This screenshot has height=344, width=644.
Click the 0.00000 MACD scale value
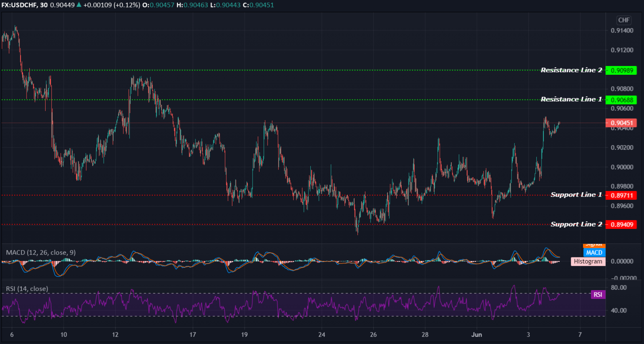[x=622, y=261]
